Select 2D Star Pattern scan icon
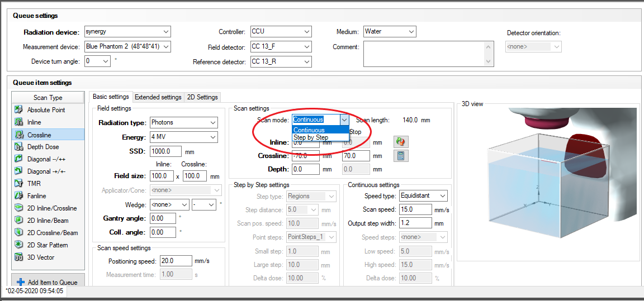 coord(18,245)
